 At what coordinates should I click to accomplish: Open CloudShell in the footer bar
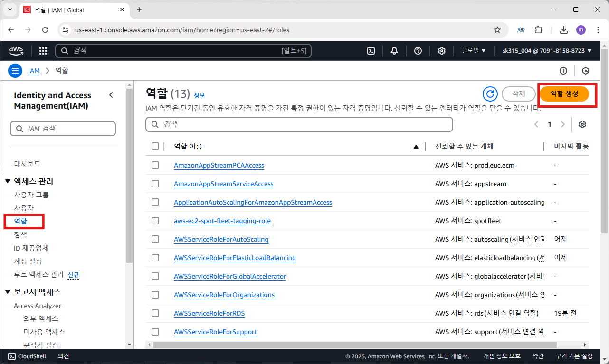(x=27, y=356)
